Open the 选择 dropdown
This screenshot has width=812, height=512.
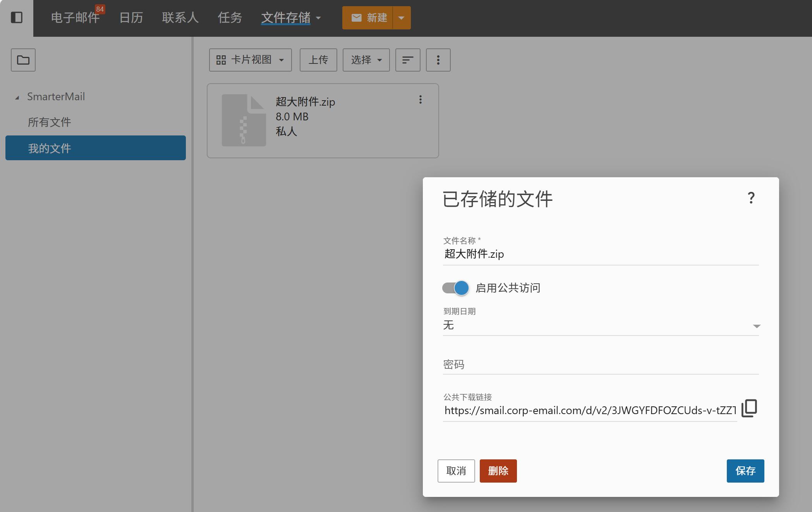[x=366, y=60]
